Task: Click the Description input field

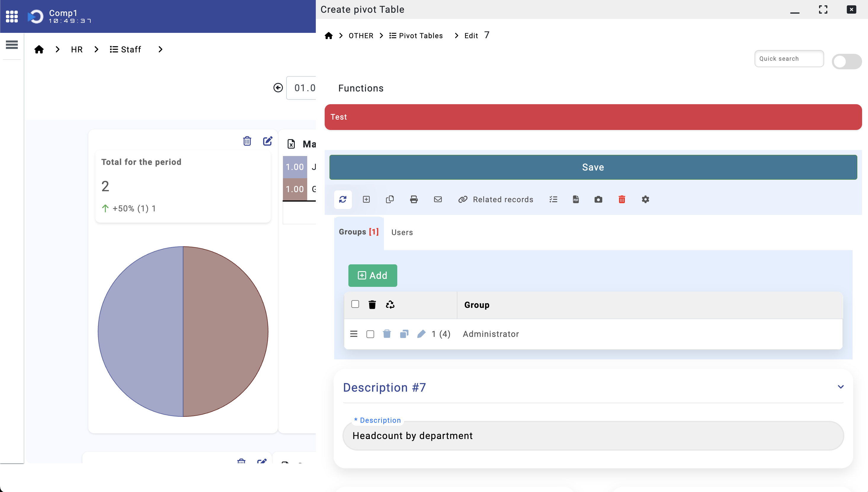Action: 593,435
